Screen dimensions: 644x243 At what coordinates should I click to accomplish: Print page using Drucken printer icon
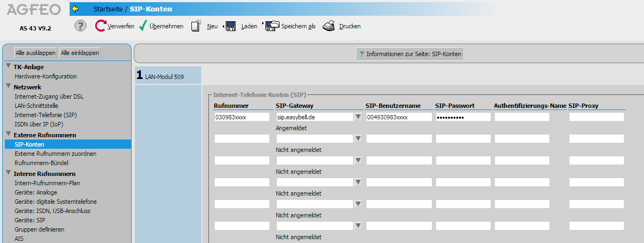point(329,26)
